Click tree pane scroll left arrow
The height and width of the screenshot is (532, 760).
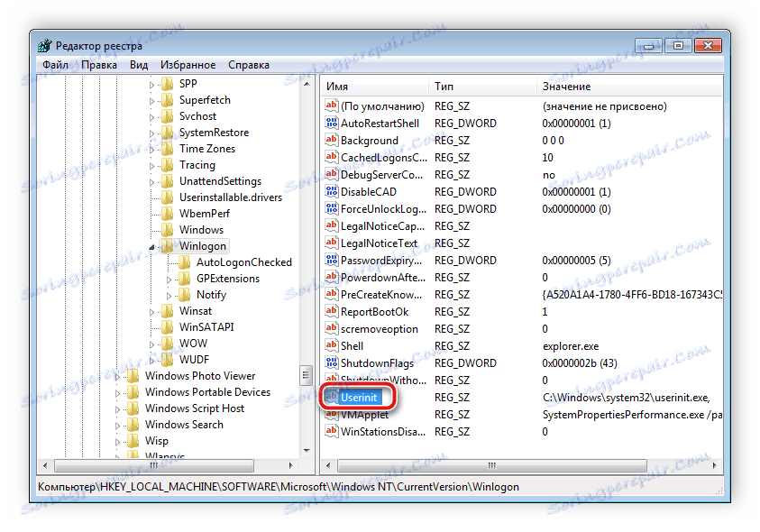click(x=45, y=465)
